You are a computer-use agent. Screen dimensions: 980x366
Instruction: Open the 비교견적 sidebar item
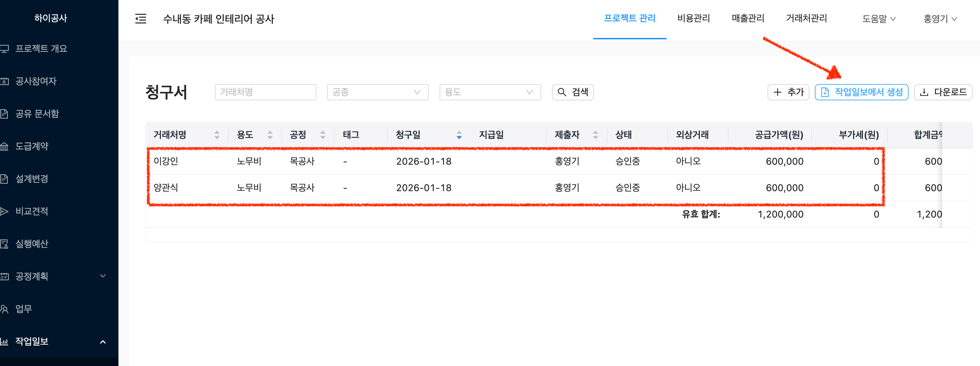click(31, 211)
